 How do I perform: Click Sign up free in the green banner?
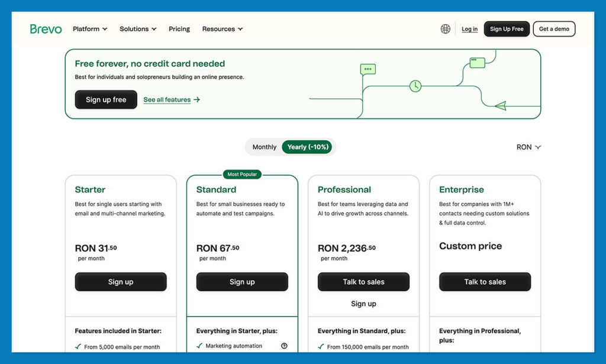pos(105,99)
